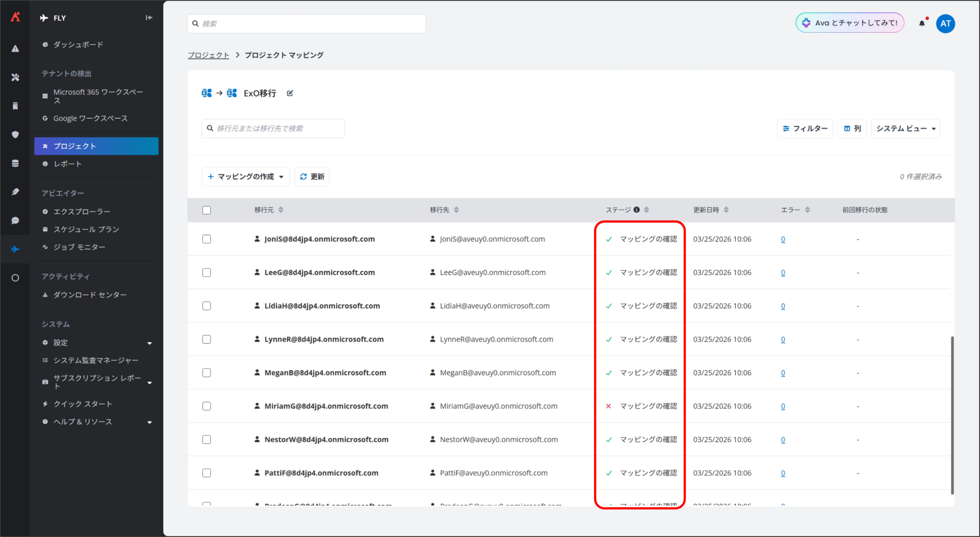Click the 移行元または移行先で検索 search field
980x537 pixels.
(273, 129)
